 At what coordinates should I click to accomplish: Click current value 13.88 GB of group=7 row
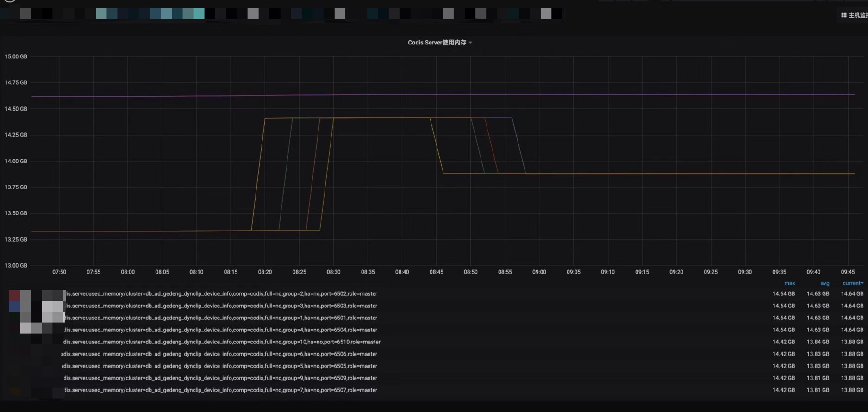[x=852, y=390]
